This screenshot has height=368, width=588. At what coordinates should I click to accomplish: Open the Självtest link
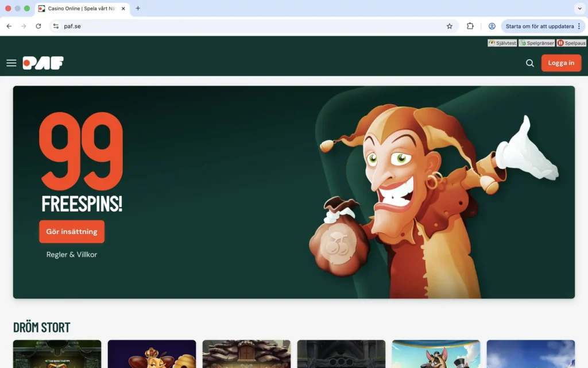click(502, 43)
